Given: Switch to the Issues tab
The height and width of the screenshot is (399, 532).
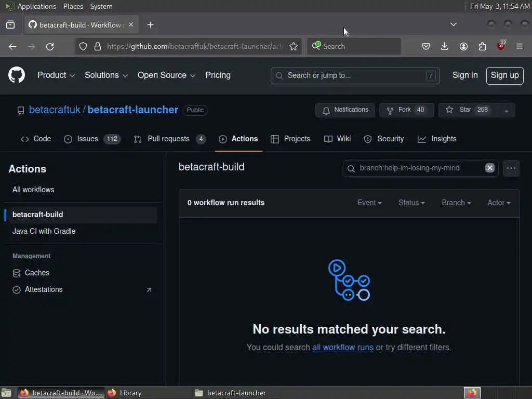Looking at the screenshot, I should tap(92, 139).
